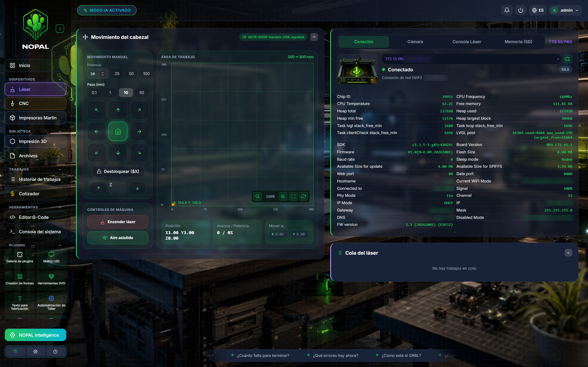588x367 pixels.
Task: Set step size to 50 mm
Action: (x=142, y=93)
